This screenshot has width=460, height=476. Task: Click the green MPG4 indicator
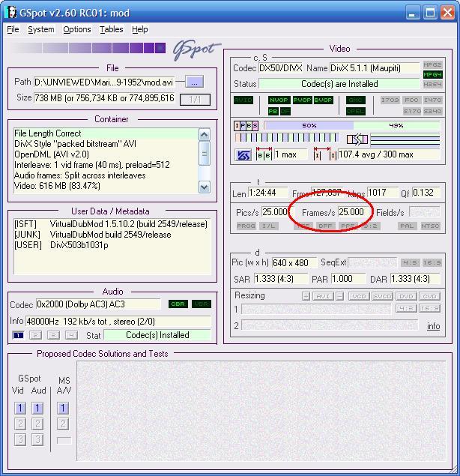tap(433, 74)
